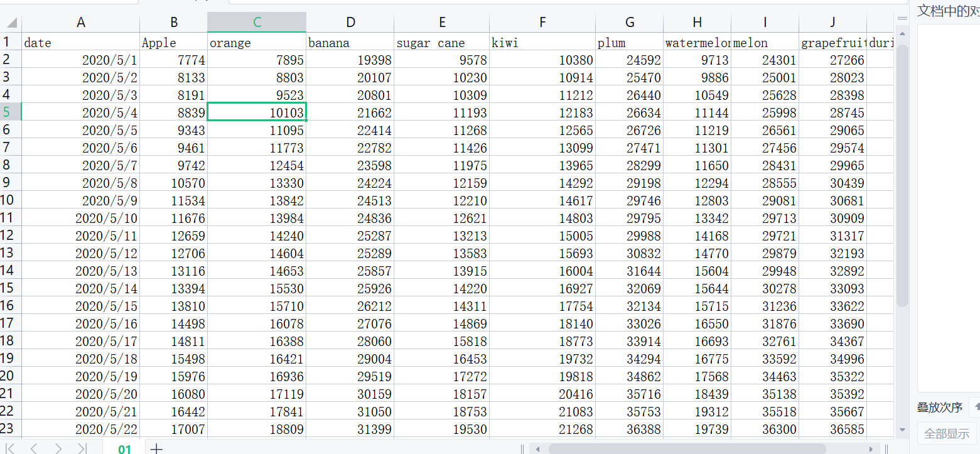Click select-all corner triangle of grid
The height and width of the screenshot is (454, 980).
[x=11, y=23]
